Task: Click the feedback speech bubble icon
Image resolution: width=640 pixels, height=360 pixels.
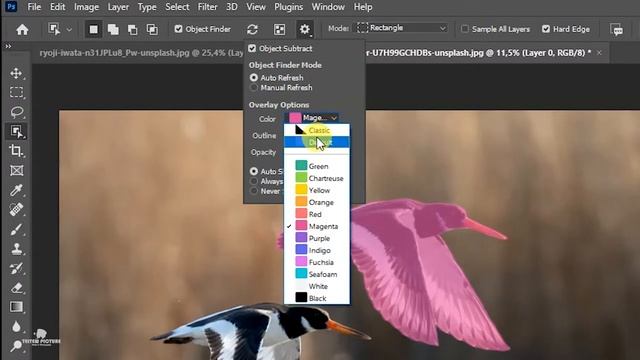Action: 617,29
